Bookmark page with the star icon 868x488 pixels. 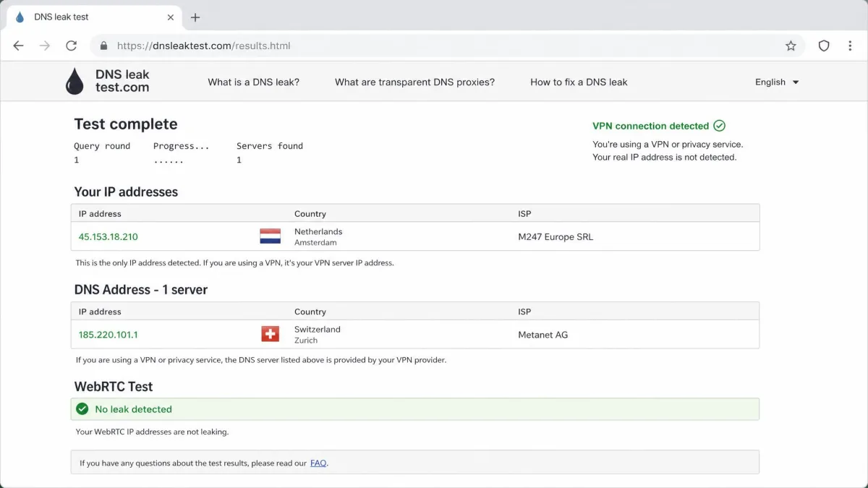[791, 46]
